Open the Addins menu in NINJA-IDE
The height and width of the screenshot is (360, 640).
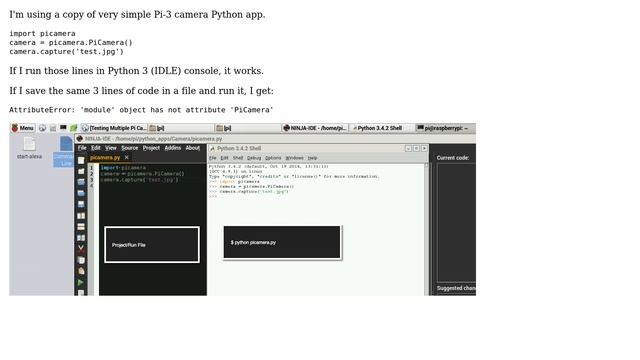tap(173, 148)
